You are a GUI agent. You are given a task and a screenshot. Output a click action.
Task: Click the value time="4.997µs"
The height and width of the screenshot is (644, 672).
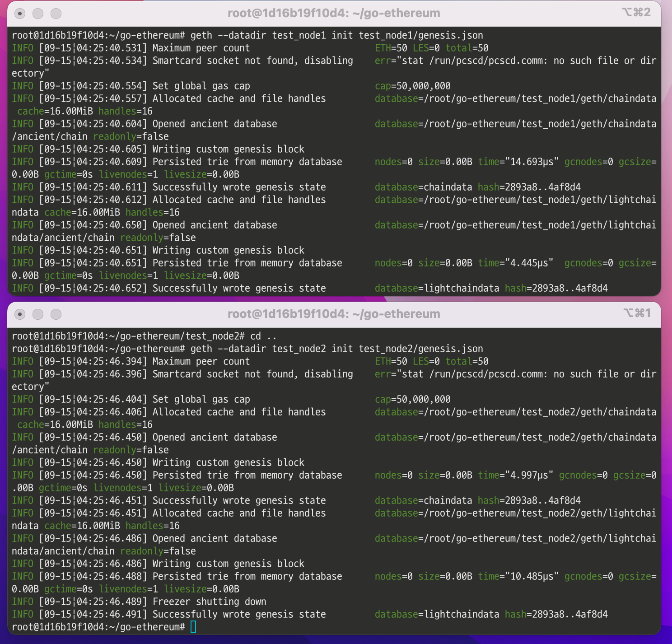tap(516, 475)
